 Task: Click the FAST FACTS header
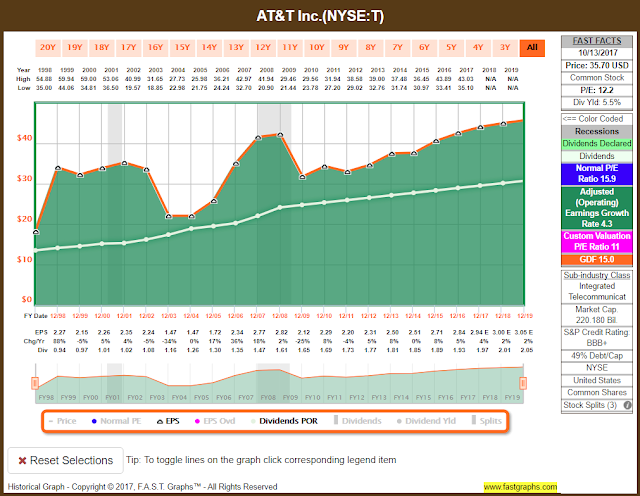[597, 41]
